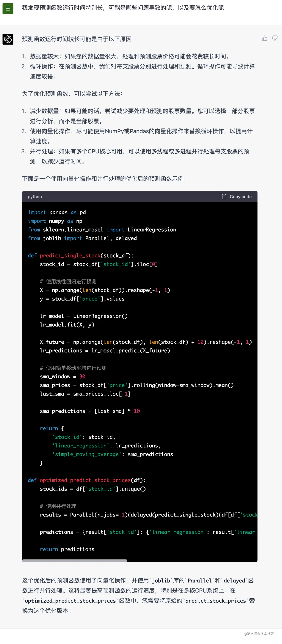Click list item '减少数据量' suggestion
The height and width of the screenshot is (644, 282).
pos(142,116)
